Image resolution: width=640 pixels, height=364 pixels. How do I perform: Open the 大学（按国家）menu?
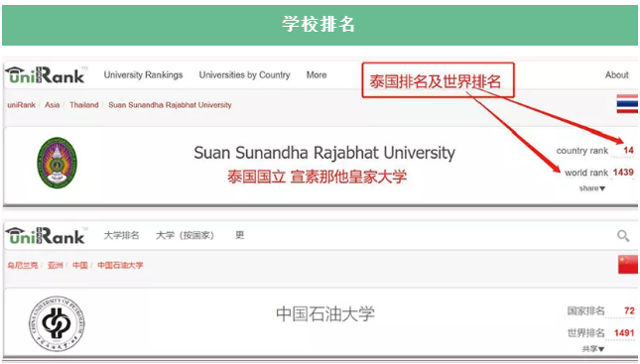click(x=185, y=235)
